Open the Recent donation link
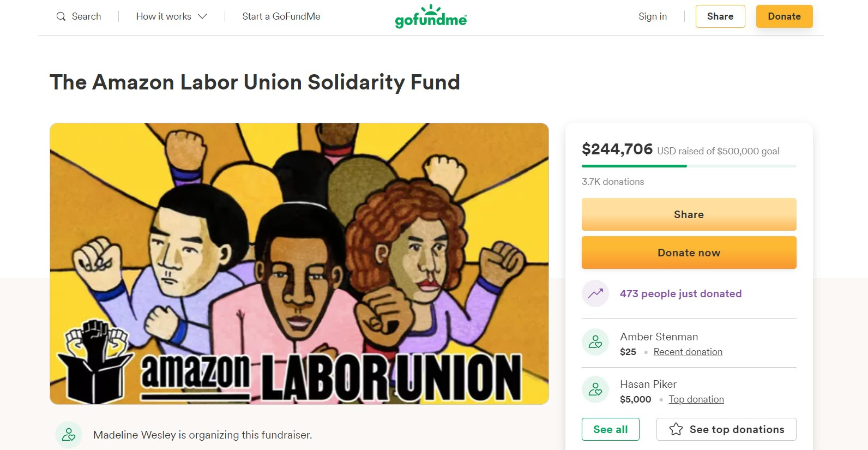 pyautogui.click(x=688, y=352)
